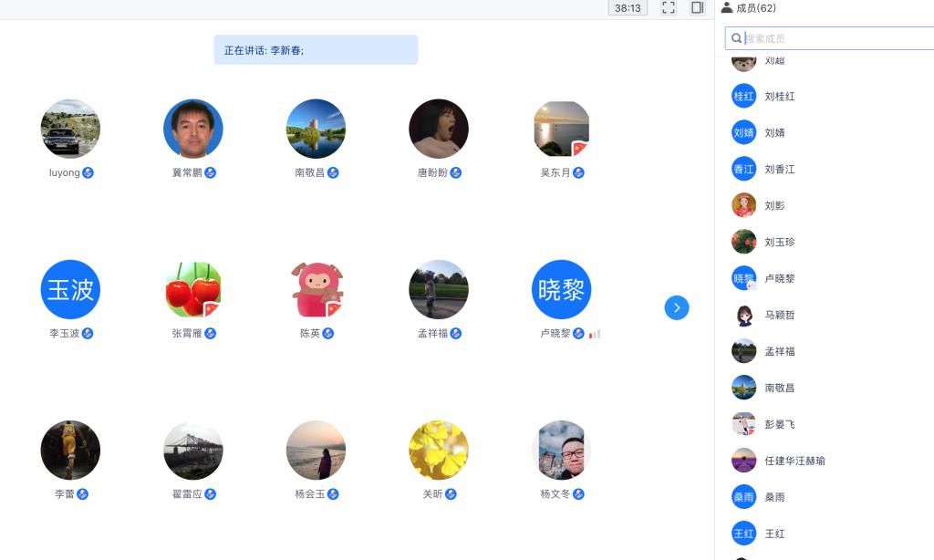Click the mic icon next to 李玉波

point(88,334)
